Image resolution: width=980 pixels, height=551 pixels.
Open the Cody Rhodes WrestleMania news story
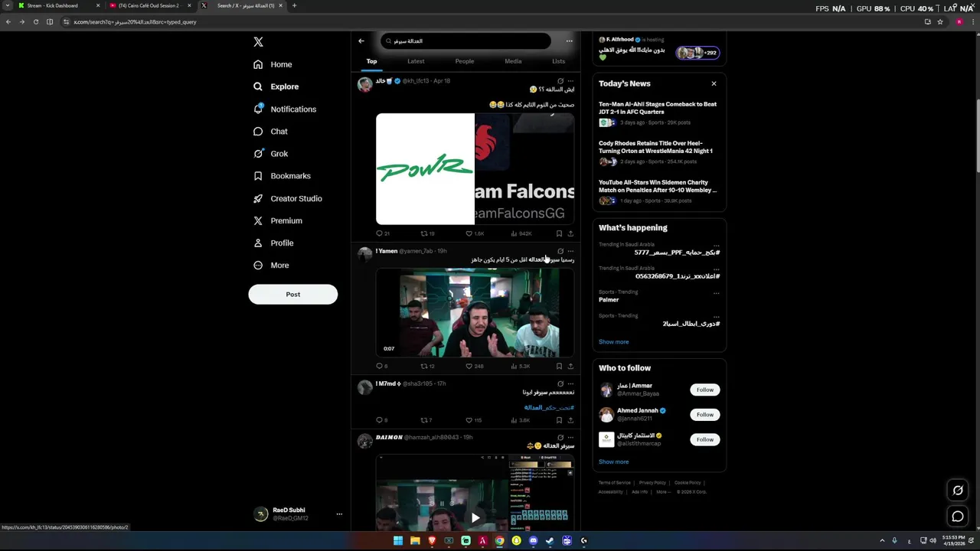pos(658,153)
